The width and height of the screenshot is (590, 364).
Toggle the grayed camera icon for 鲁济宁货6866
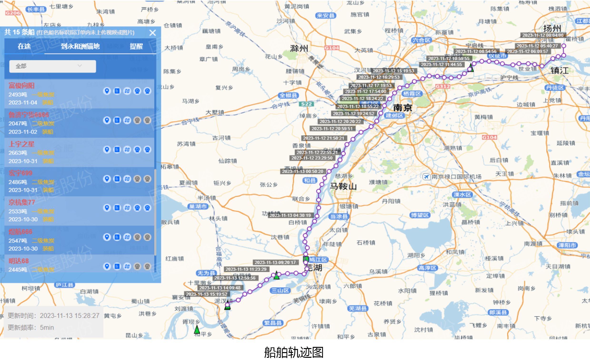[137, 121]
